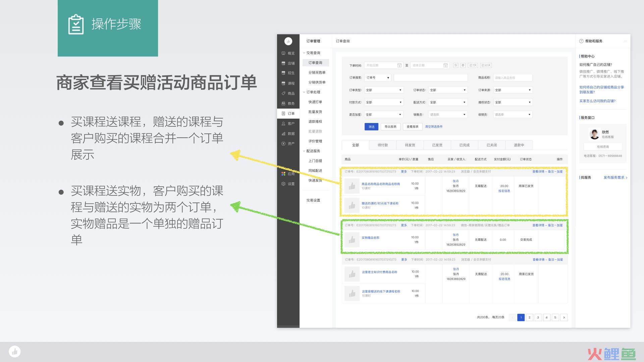
Task: Open the 销售员 dropdown
Action: (x=448, y=115)
